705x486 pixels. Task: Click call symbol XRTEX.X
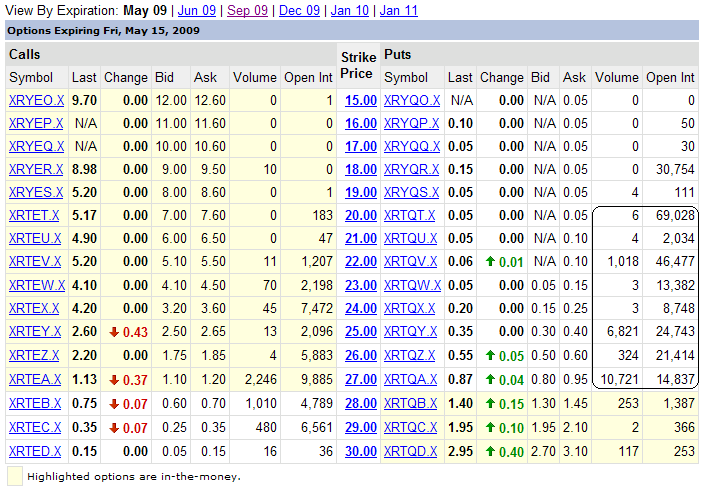34,308
